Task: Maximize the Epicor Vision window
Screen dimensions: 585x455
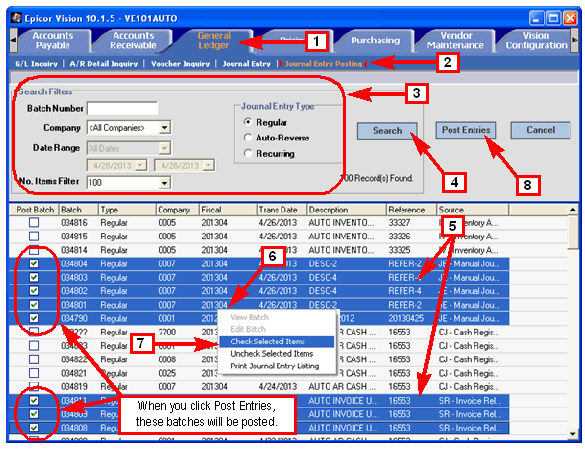Action: pos(554,18)
